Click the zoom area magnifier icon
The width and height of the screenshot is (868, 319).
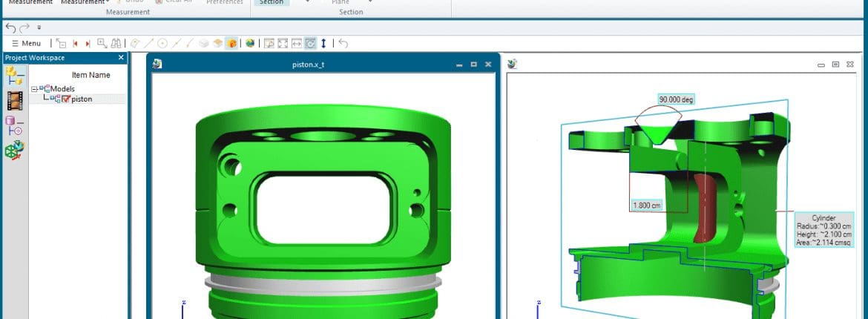click(102, 44)
